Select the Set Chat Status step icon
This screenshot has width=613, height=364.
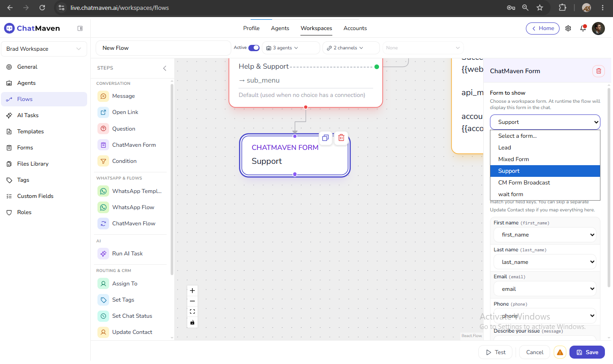click(x=103, y=316)
